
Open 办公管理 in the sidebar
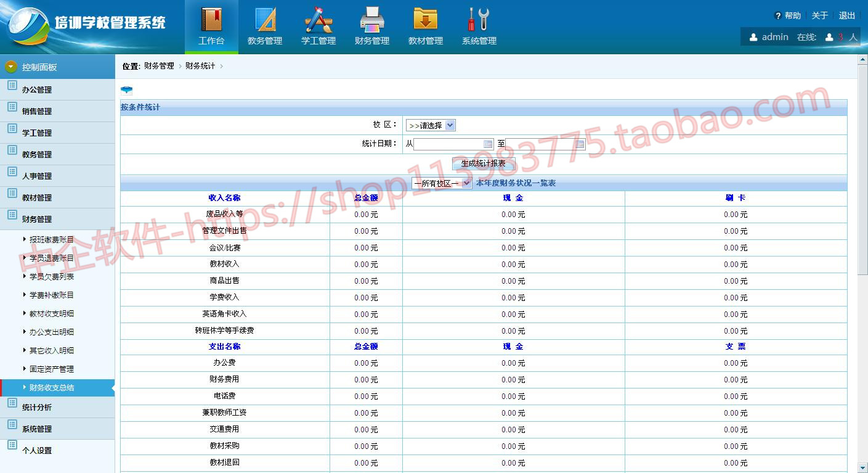coord(37,90)
